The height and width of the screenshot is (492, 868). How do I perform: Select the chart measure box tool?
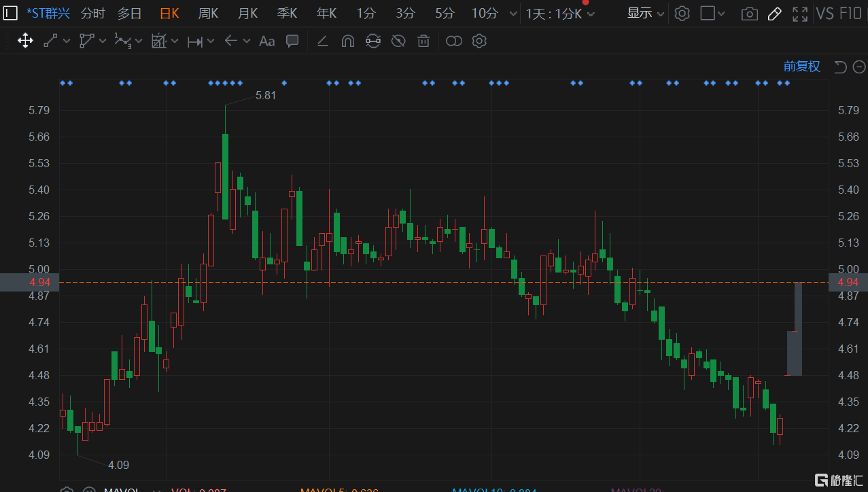[x=159, y=41]
